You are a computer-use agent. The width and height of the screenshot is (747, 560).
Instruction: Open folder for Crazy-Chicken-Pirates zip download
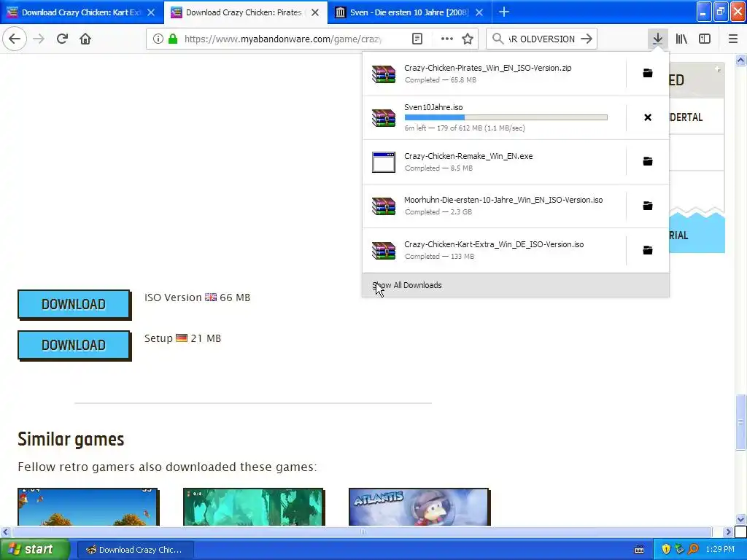pyautogui.click(x=648, y=73)
